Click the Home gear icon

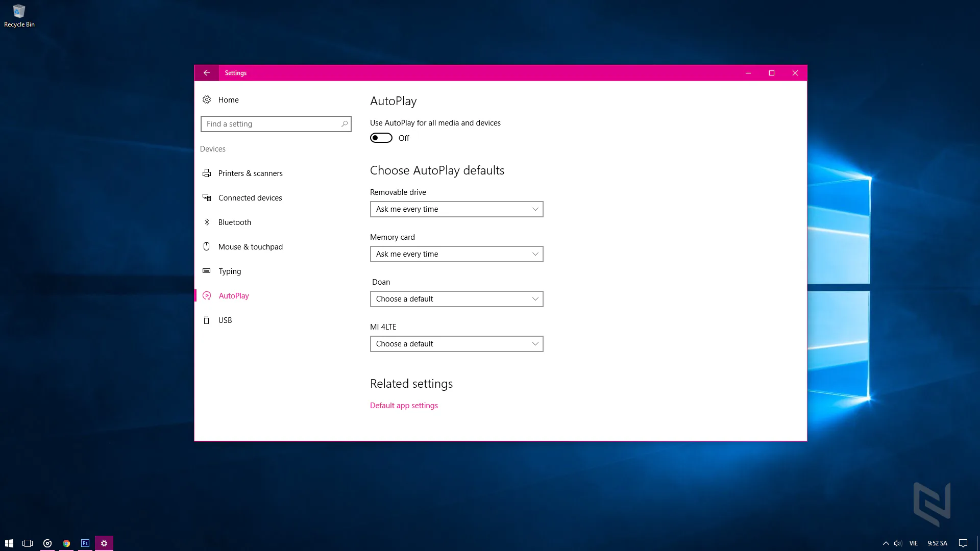click(207, 100)
